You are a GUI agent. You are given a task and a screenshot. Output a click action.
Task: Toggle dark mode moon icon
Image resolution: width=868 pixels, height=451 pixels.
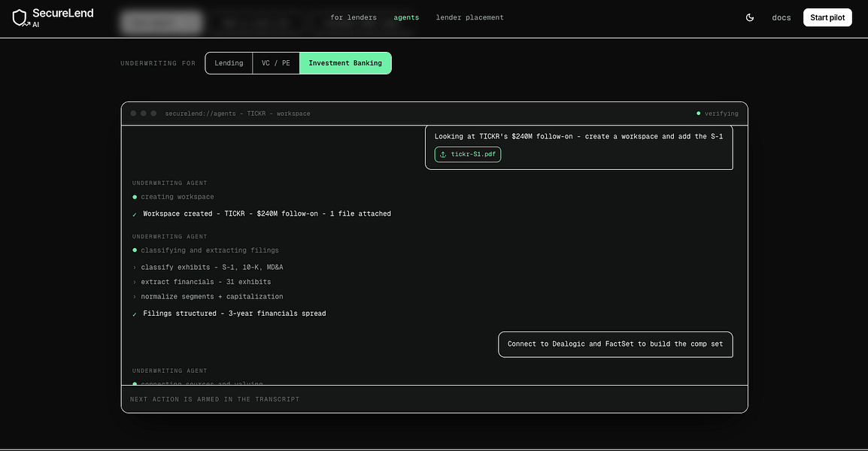750,18
